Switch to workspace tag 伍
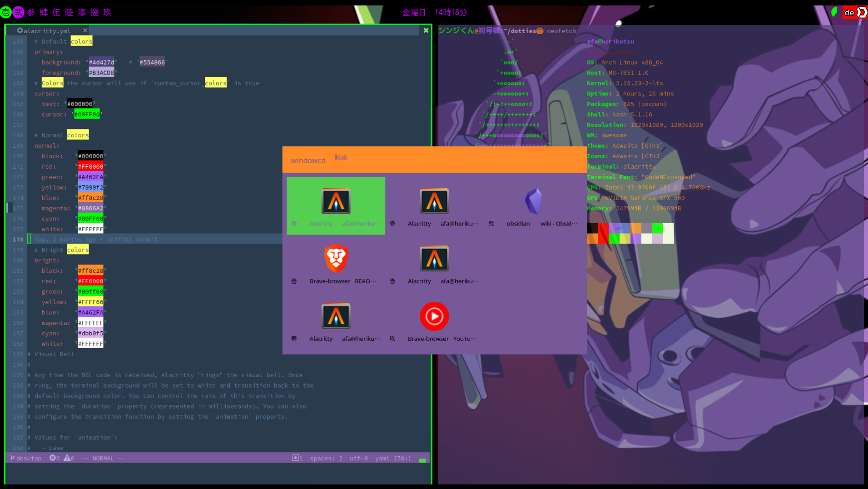Viewport: 868px width, 489px height. [x=56, y=12]
